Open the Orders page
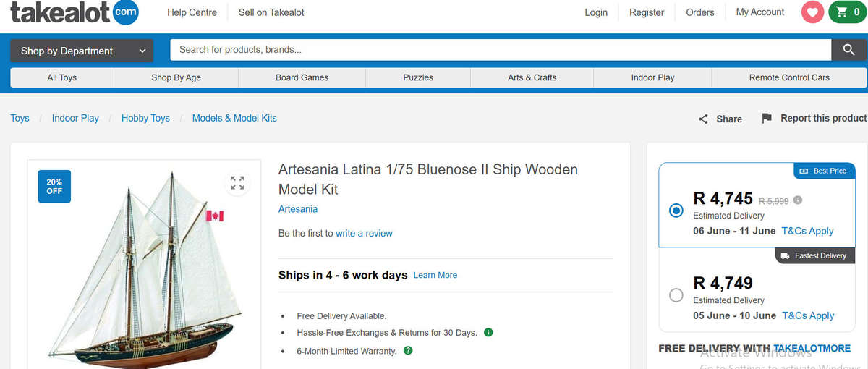868x369 pixels. 700,12
